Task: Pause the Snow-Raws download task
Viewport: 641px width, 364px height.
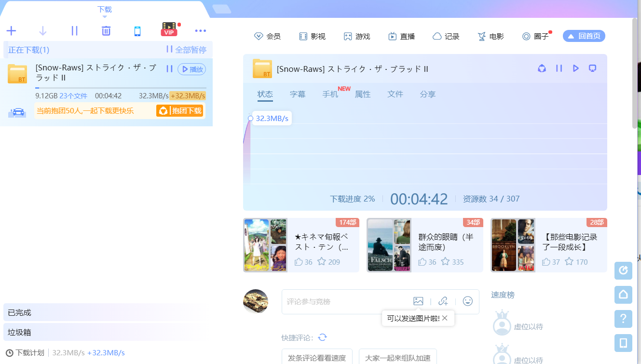Action: tap(169, 69)
